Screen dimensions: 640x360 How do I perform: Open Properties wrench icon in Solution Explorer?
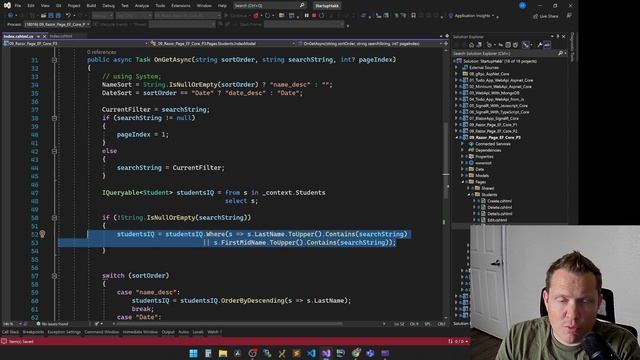coord(540,45)
